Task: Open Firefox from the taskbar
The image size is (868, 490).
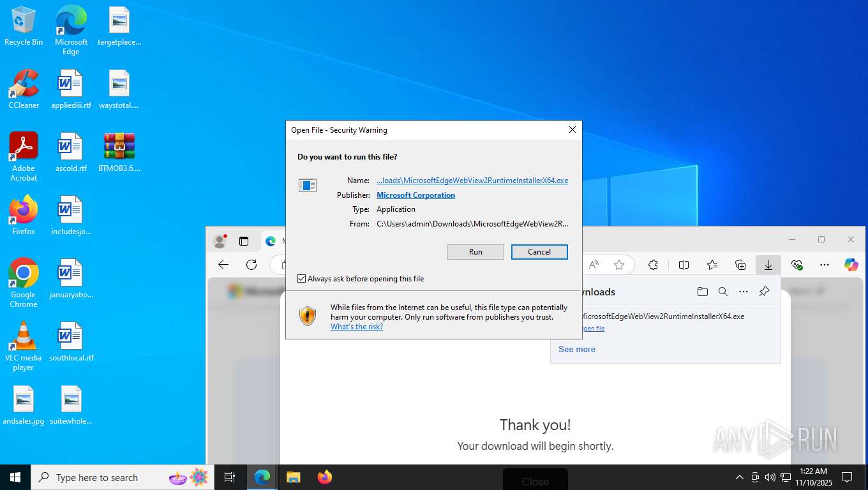Action: (325, 477)
